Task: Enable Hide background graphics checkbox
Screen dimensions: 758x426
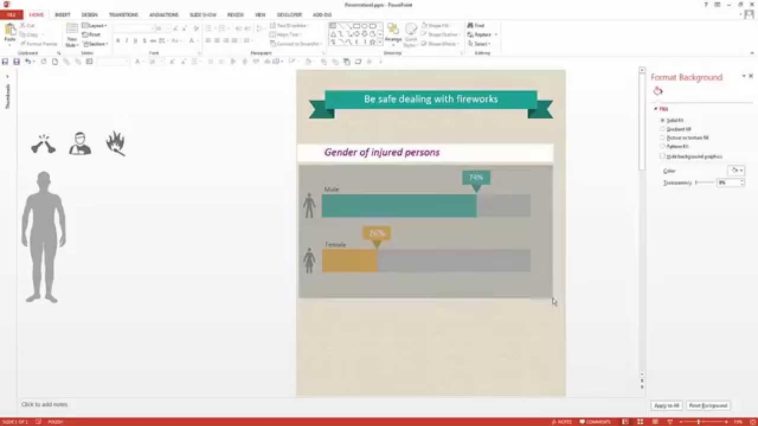Action: pyautogui.click(x=662, y=156)
